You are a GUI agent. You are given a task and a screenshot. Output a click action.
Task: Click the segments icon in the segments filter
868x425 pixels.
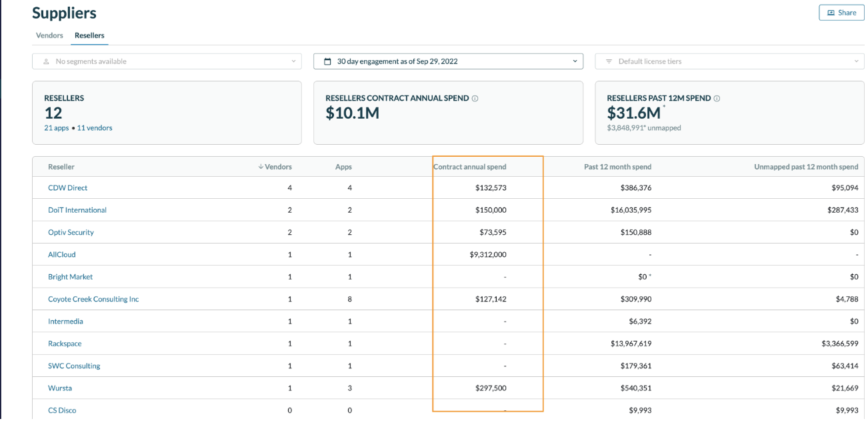[x=46, y=61]
